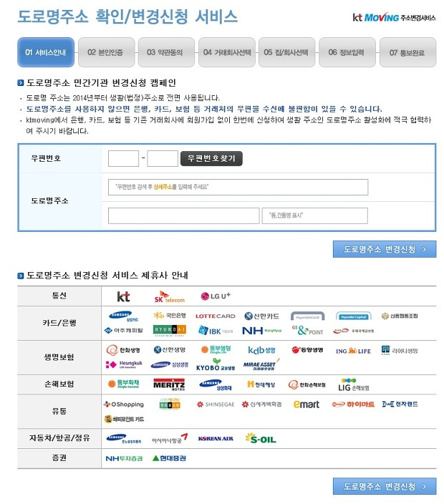Click the KYOBO 교보생명 logo
444x504 pixels.
[x=216, y=365]
